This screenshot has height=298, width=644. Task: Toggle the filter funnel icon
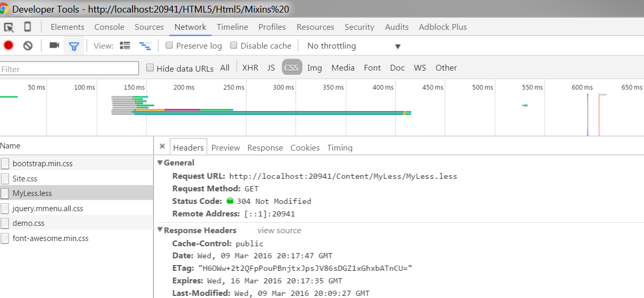coord(74,46)
